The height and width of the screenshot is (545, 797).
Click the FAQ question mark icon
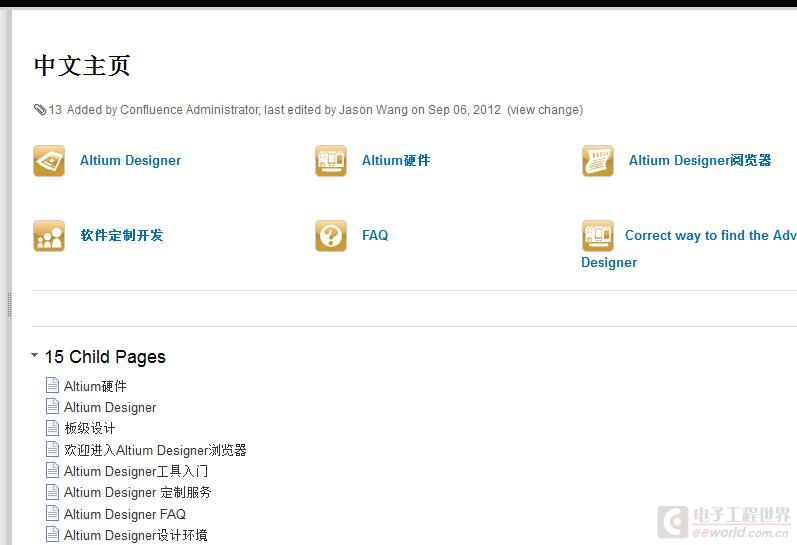[x=331, y=236]
